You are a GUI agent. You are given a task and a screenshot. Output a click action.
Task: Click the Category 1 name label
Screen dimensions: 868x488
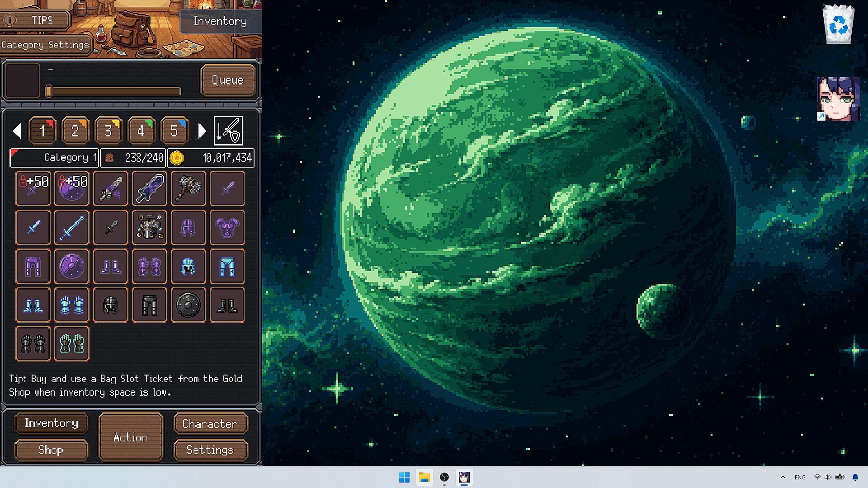[54, 158]
